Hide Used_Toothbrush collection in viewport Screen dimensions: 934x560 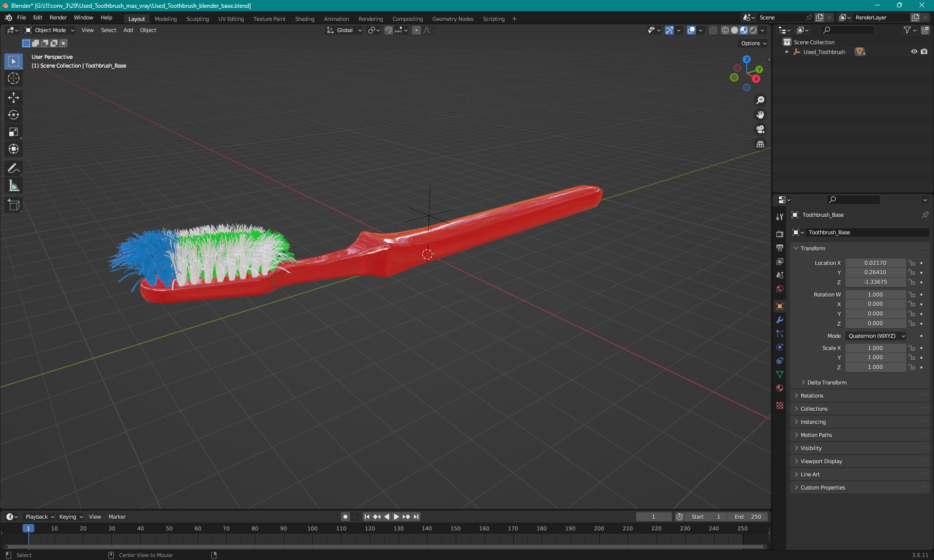[914, 52]
